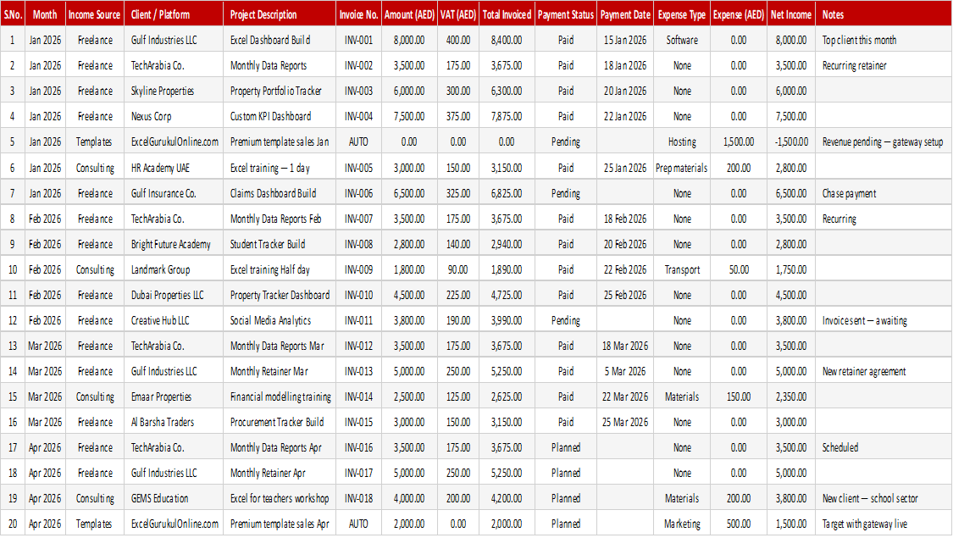Select the 'Top client this month' note

point(884,40)
